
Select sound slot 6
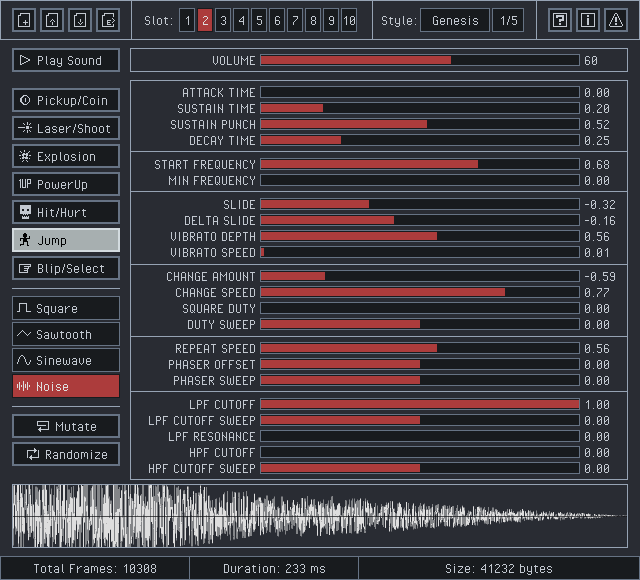point(277,20)
